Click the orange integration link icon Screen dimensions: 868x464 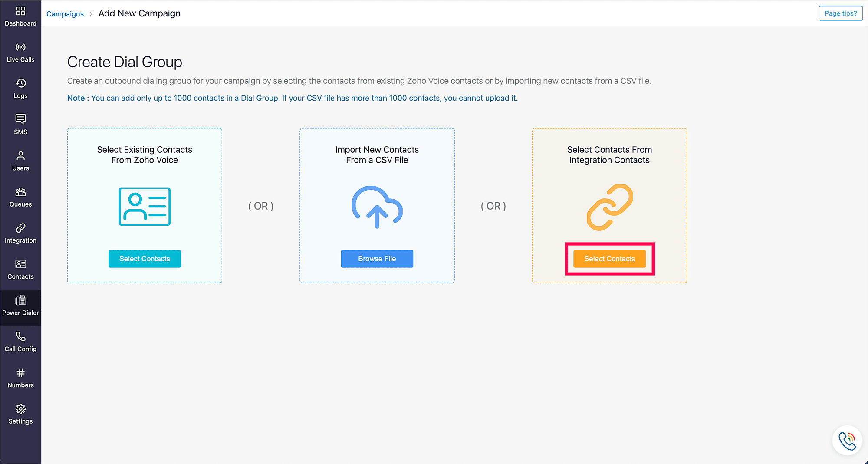click(609, 207)
